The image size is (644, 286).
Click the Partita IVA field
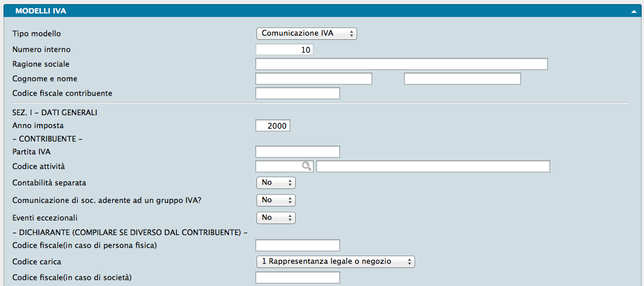(x=297, y=151)
